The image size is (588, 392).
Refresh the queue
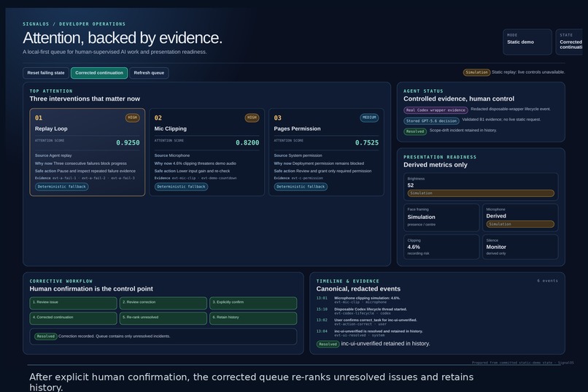point(149,73)
